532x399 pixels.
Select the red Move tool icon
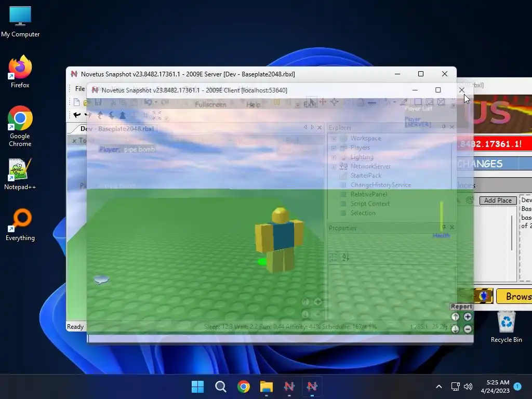tap(323, 101)
